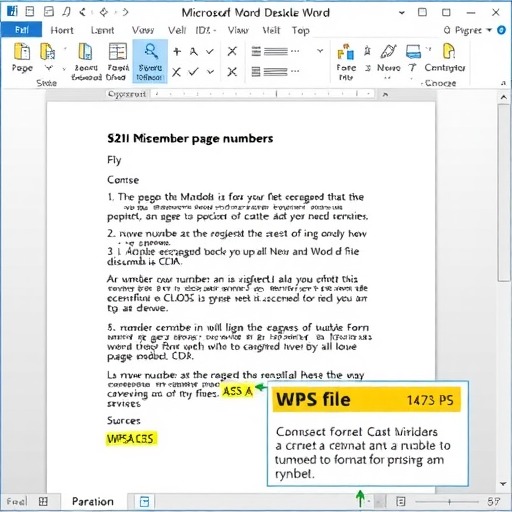Viewport: 512px width, 512px height.
Task: Click the word 'Surces' in document
Action: 124,421
